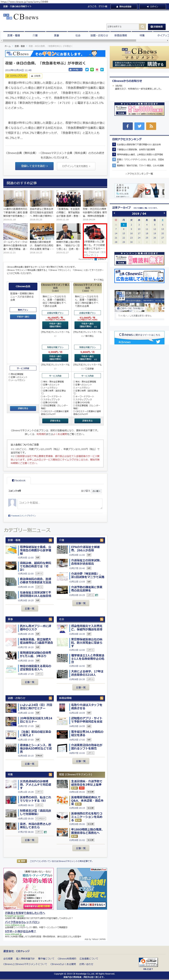The width and height of the screenshot is (169, 980).
Task: Open the ホーム breadcrumb link
Action: click(x=8, y=46)
